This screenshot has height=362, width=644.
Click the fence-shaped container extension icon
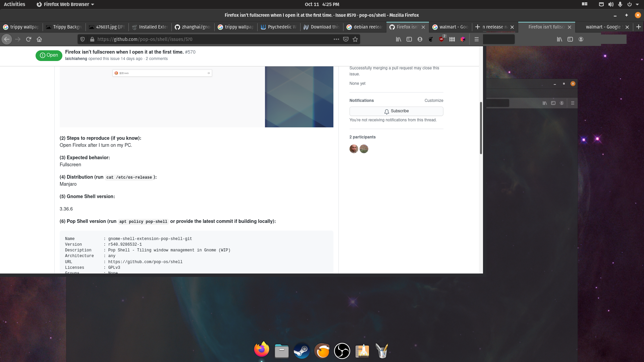pos(452,39)
